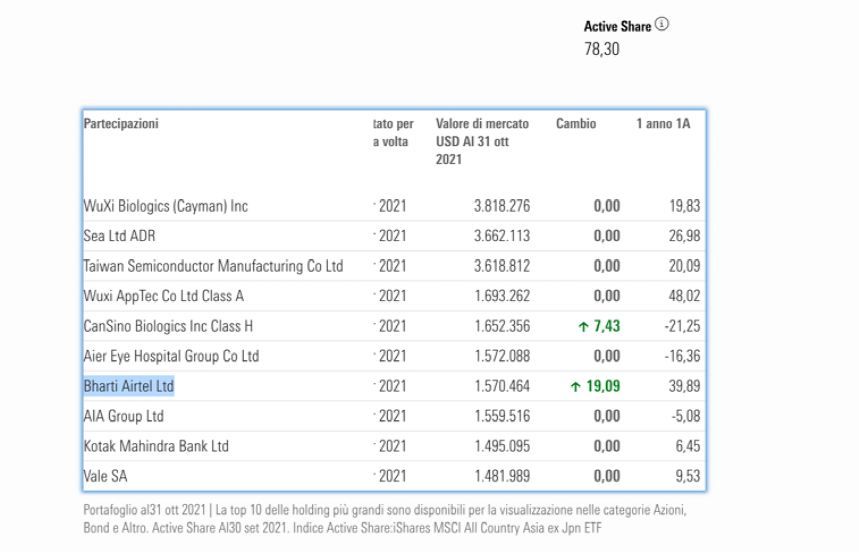Select market value 1.481.989

pos(502,476)
